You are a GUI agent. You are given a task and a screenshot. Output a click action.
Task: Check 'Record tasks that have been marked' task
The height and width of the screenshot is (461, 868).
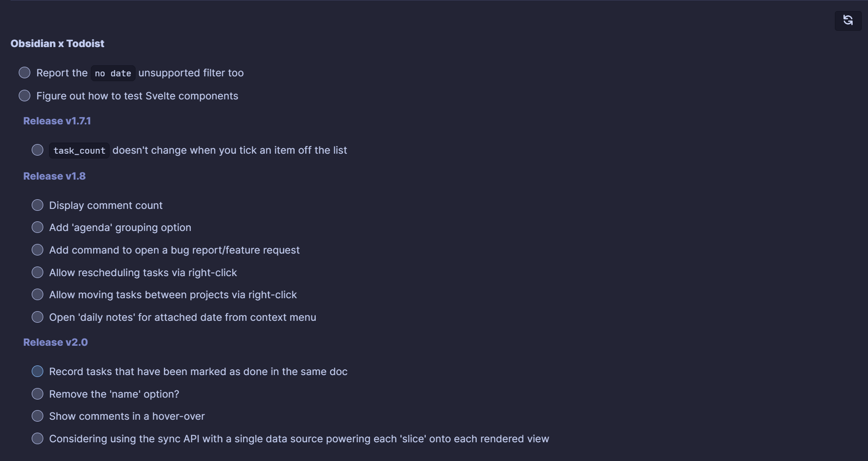[x=37, y=371]
